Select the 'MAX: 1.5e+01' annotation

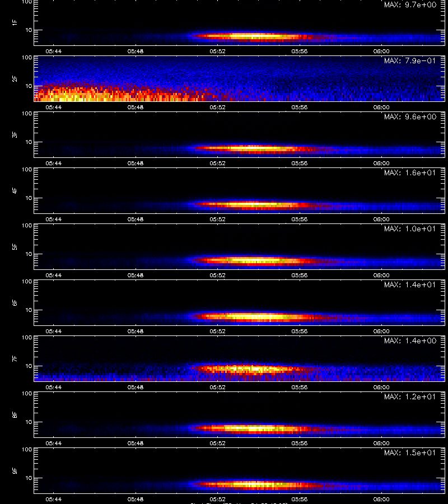tap(410, 452)
